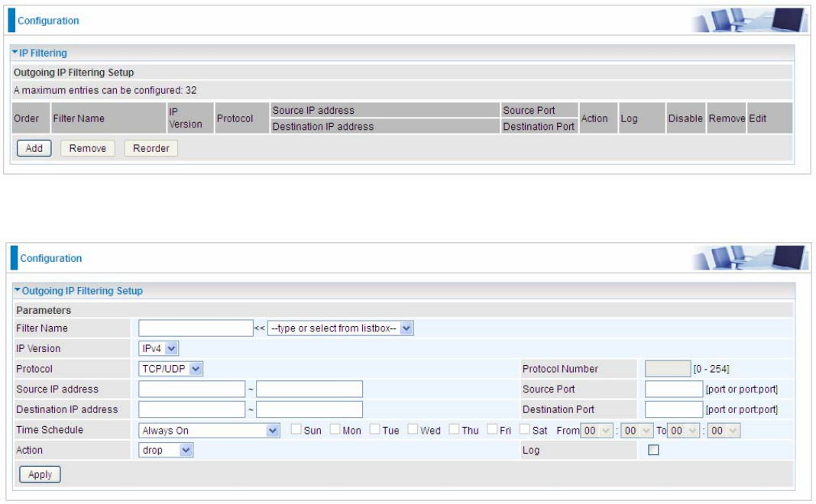The width and height of the screenshot is (816, 504).
Task: Click the Destination IP address start field
Action: (192, 409)
